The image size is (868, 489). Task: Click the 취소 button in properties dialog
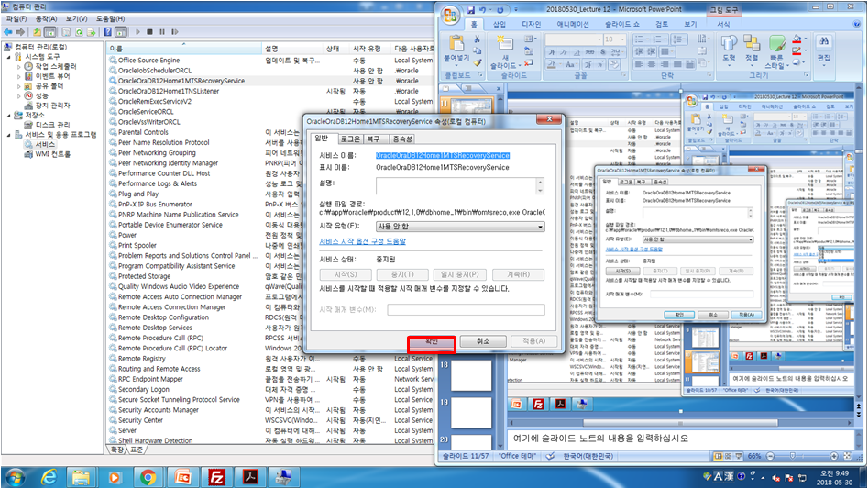click(483, 341)
